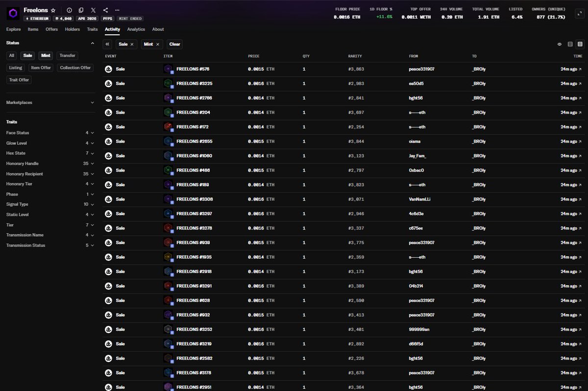Go to the Explore tab
This screenshot has height=391, width=588.
13,29
